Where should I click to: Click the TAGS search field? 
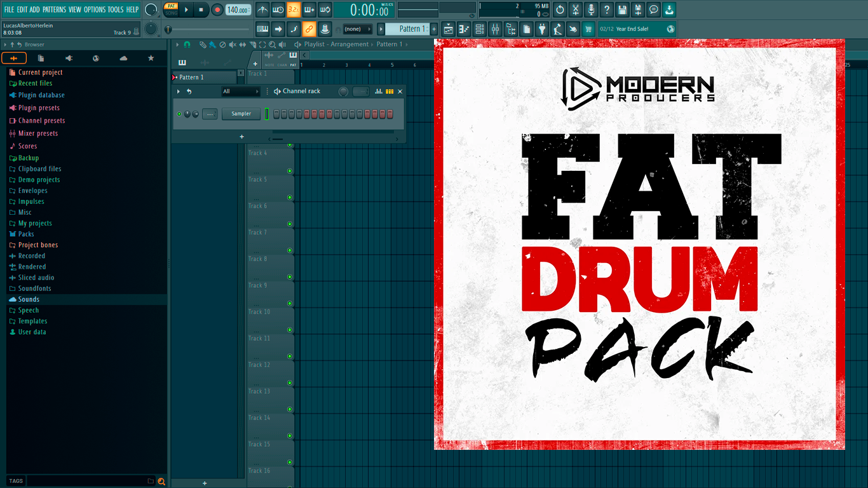pos(86,481)
